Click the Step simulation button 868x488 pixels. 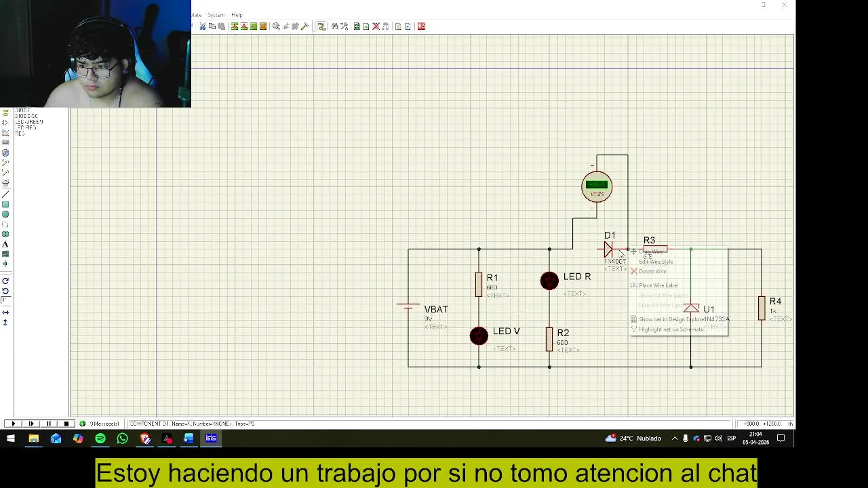31,424
